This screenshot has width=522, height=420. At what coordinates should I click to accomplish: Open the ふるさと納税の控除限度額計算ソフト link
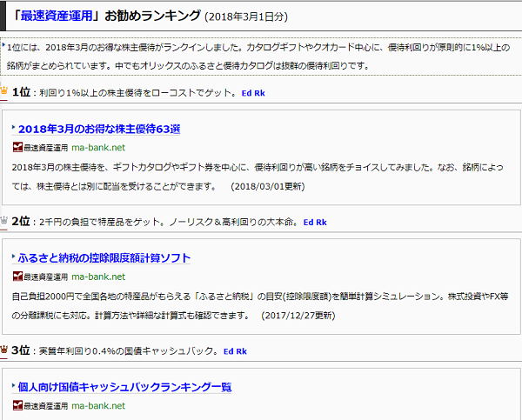click(x=104, y=258)
